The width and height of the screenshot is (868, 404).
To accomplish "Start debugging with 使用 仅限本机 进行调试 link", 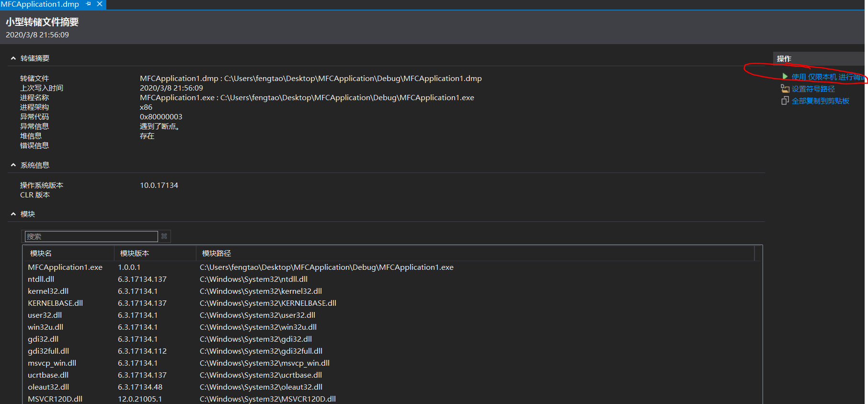I will click(x=828, y=77).
